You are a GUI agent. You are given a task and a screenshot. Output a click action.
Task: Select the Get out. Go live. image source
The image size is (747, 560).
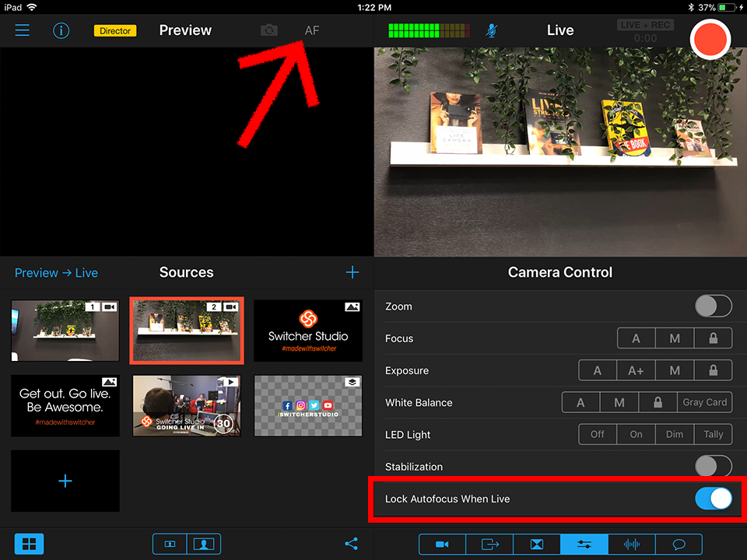tap(65, 406)
